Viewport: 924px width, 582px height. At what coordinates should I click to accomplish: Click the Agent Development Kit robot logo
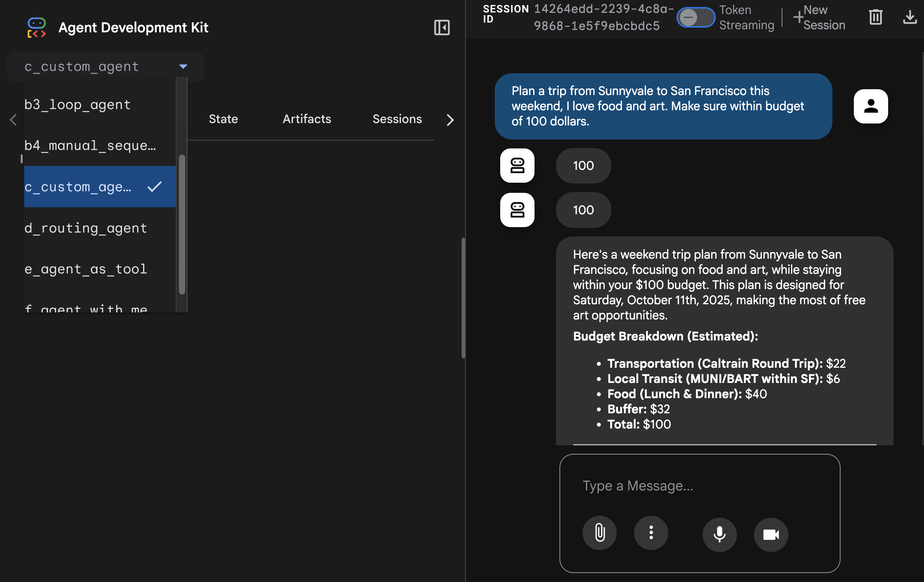pos(36,27)
